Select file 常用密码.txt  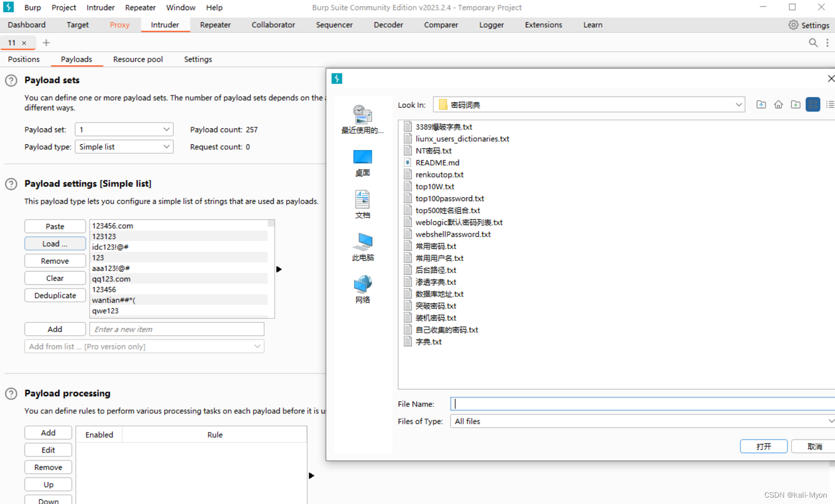pyautogui.click(x=436, y=246)
